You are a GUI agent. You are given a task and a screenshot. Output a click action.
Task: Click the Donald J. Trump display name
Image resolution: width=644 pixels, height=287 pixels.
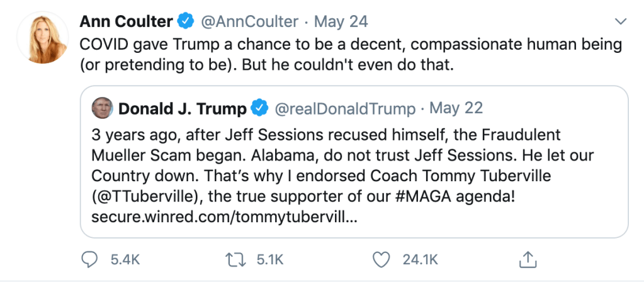[183, 108]
